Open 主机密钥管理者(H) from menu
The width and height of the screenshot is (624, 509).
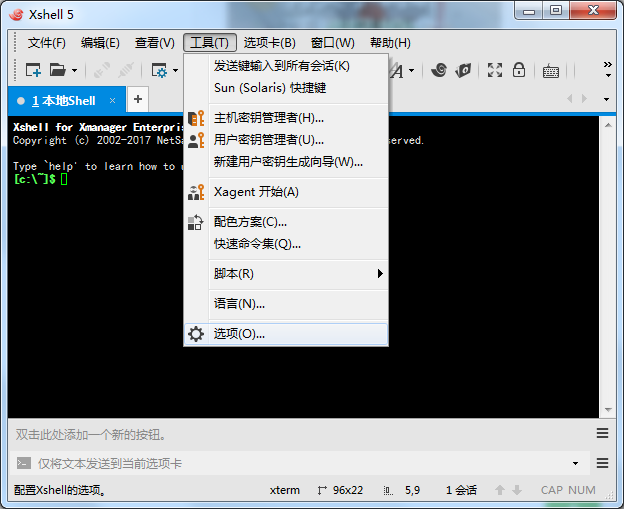coord(286,118)
